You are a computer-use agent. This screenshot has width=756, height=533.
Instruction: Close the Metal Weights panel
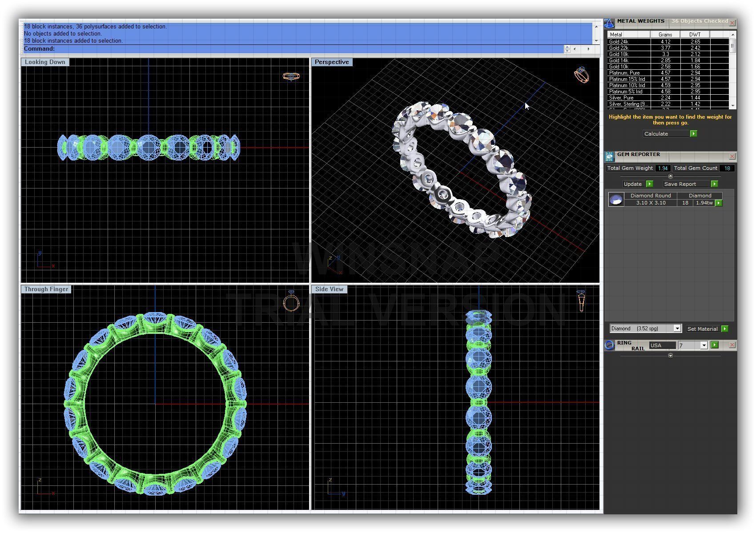tap(732, 23)
